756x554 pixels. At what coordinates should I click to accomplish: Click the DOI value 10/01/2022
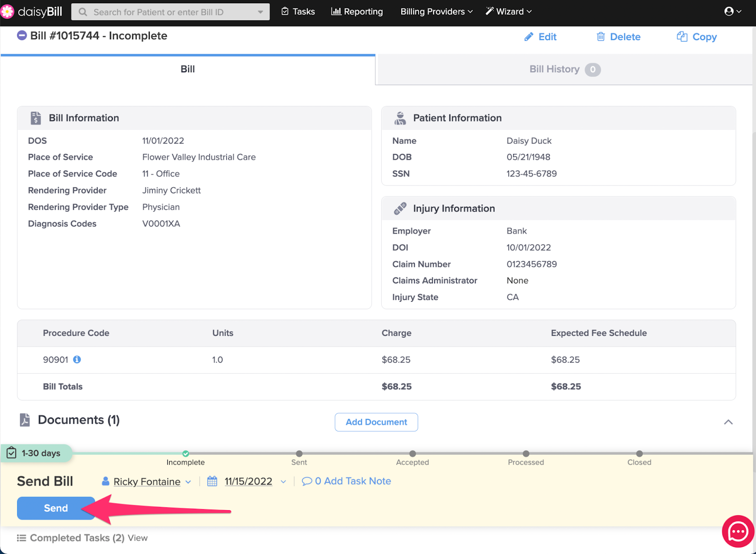point(529,247)
